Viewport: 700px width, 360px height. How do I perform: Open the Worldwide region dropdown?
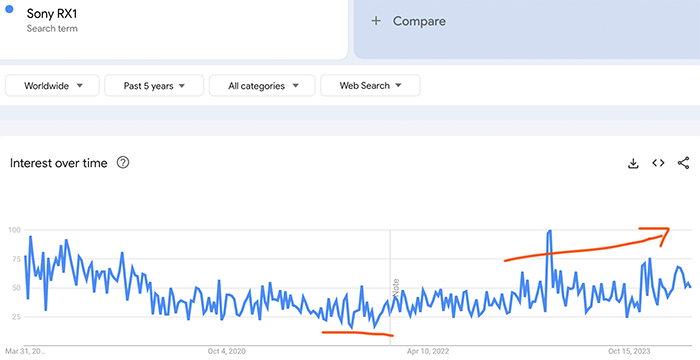coord(52,85)
